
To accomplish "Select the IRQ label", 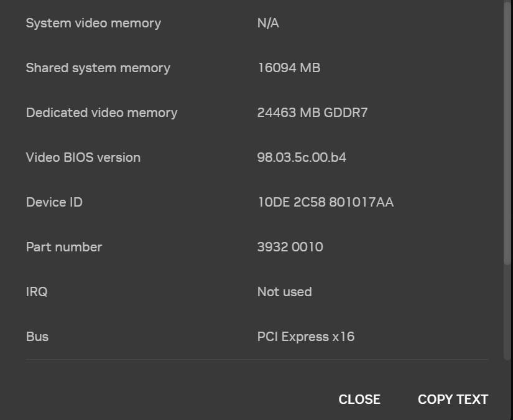I will pos(37,292).
